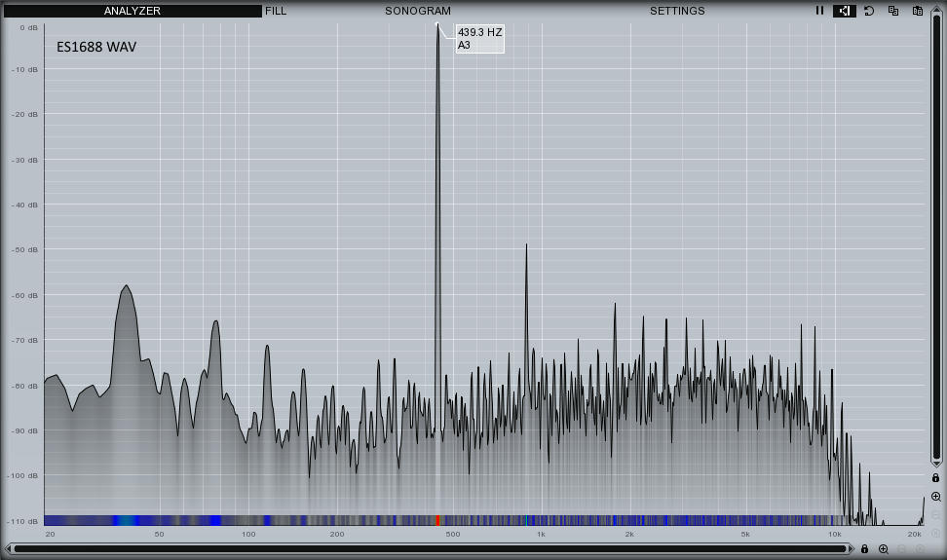
Task: Toggle the black highlighted icon beside pause
Action: point(845,11)
